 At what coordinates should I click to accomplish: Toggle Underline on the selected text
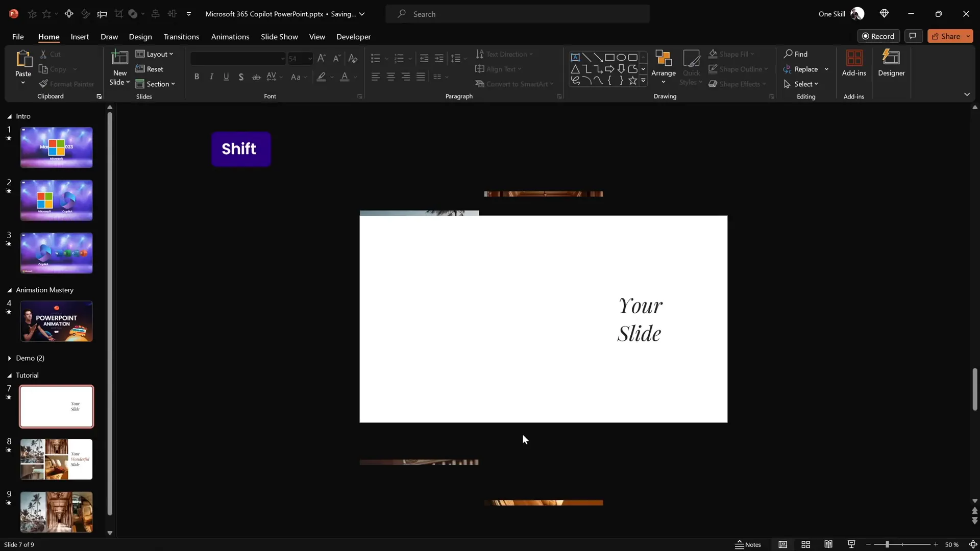tap(227, 77)
